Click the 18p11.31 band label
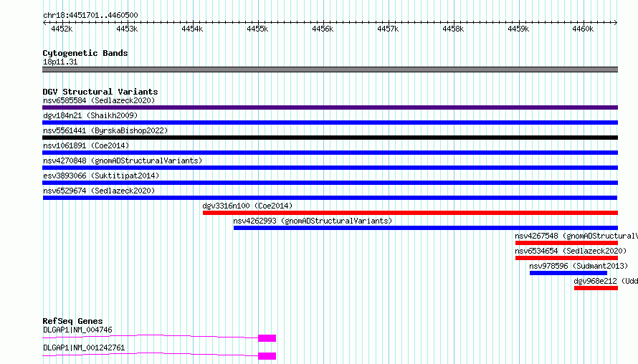Screen dimensions: 638x364 click(x=60, y=62)
